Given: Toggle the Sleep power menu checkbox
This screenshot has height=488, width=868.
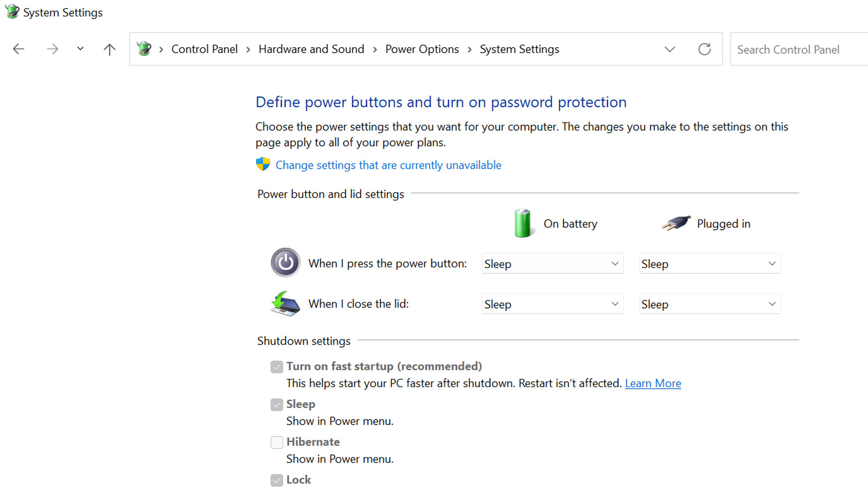Looking at the screenshot, I should click(277, 405).
